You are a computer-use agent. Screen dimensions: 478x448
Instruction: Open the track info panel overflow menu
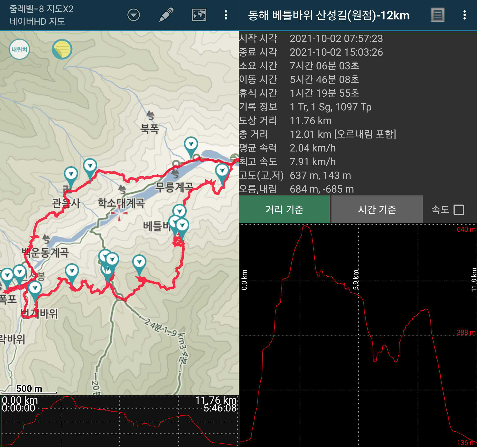pyautogui.click(x=464, y=15)
